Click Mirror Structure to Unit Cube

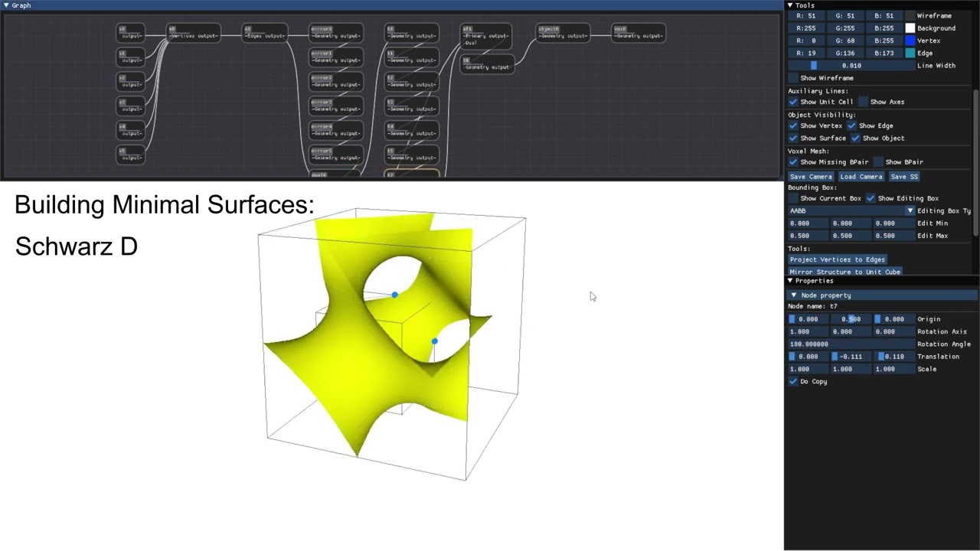[x=844, y=272]
